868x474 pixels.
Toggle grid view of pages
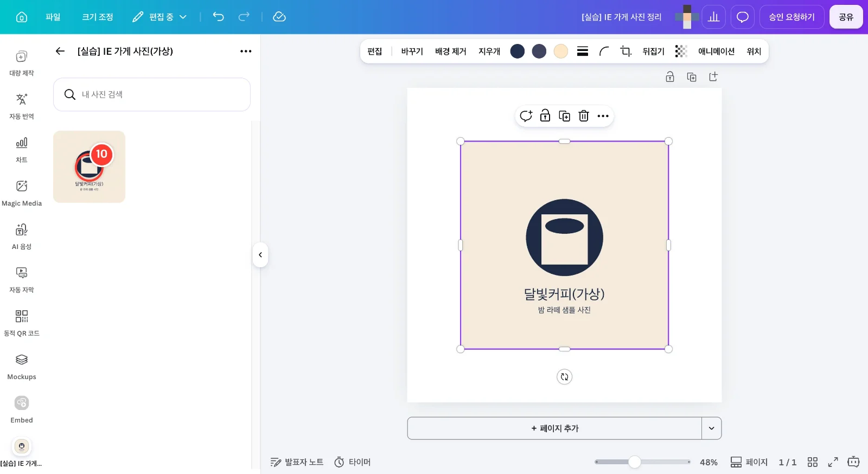tap(813, 462)
